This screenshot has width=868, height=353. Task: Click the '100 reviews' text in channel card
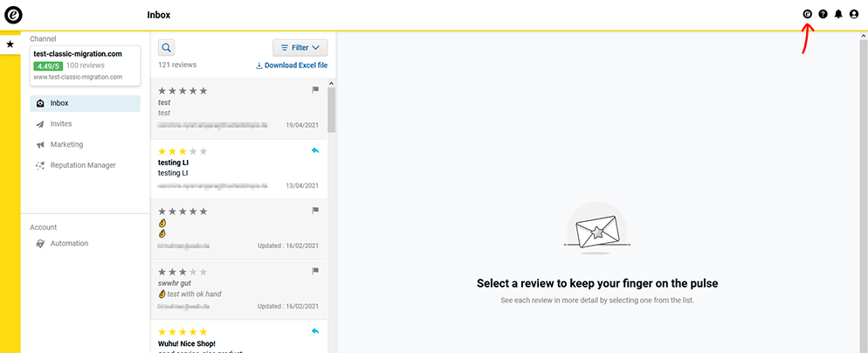[86, 66]
